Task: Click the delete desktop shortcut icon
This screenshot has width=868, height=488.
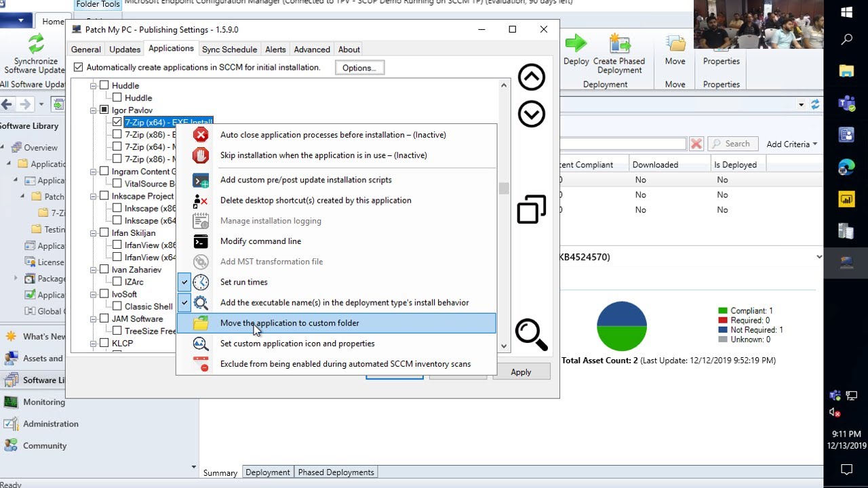Action: 201,201
